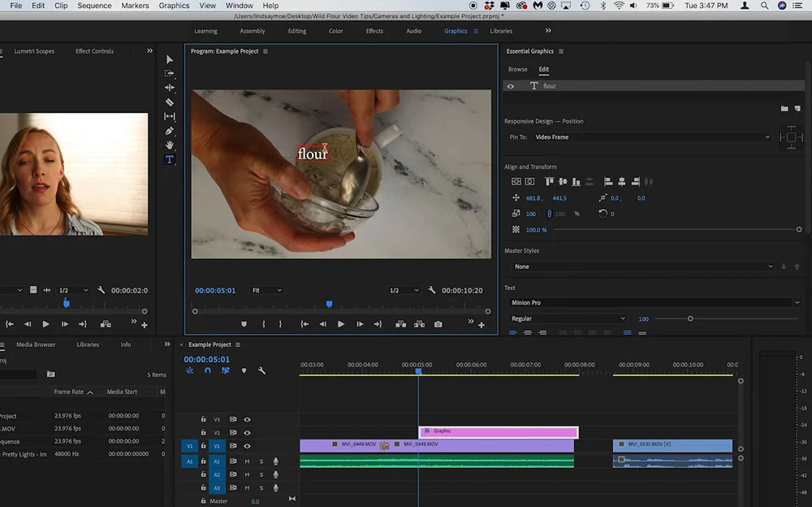Switch to the Browse tab

click(x=517, y=69)
